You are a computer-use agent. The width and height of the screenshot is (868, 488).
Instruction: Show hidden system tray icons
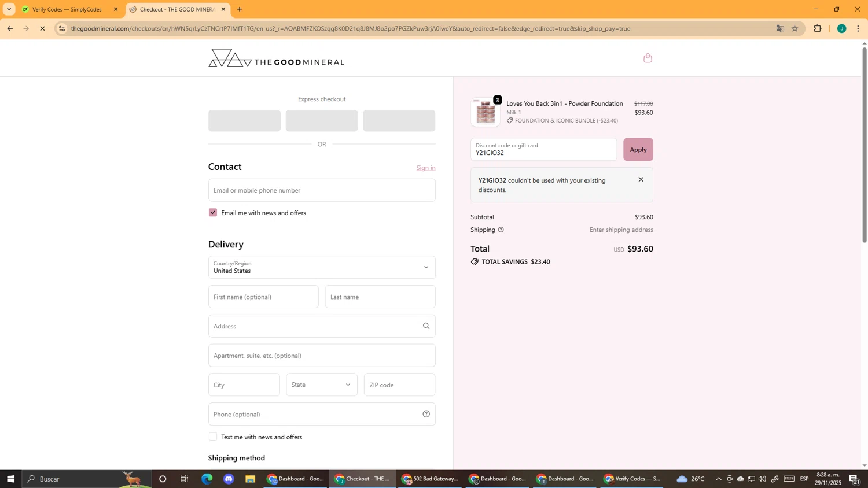coord(719,479)
